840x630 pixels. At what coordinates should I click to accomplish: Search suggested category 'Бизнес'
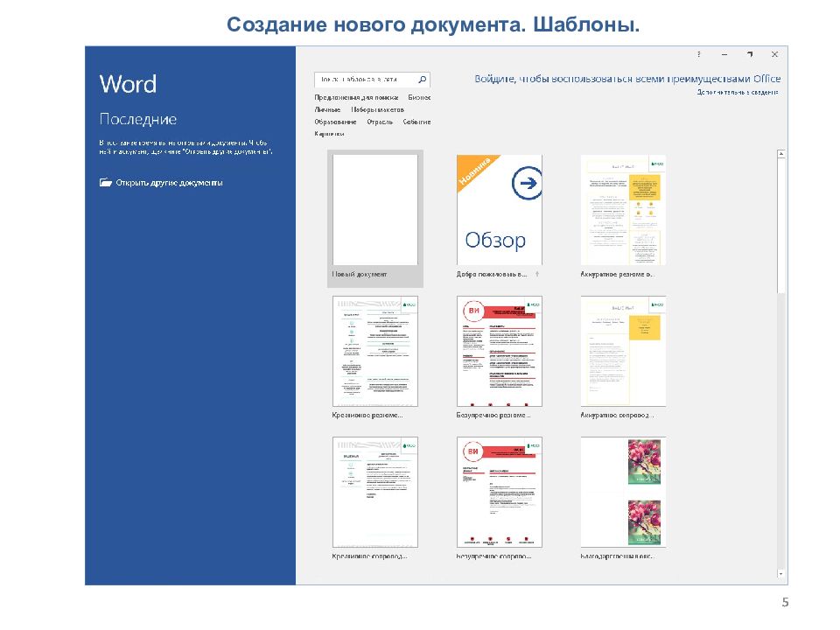point(419,97)
